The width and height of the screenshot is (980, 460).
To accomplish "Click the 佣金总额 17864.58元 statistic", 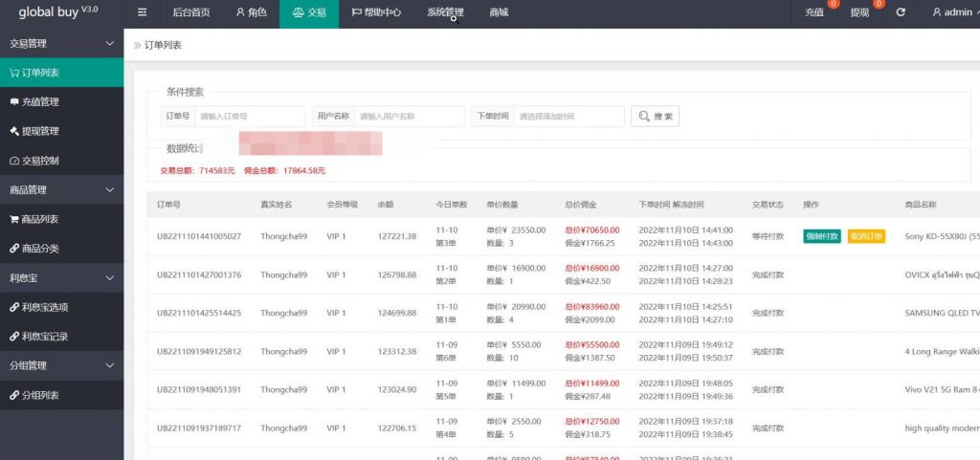I will pyautogui.click(x=284, y=170).
